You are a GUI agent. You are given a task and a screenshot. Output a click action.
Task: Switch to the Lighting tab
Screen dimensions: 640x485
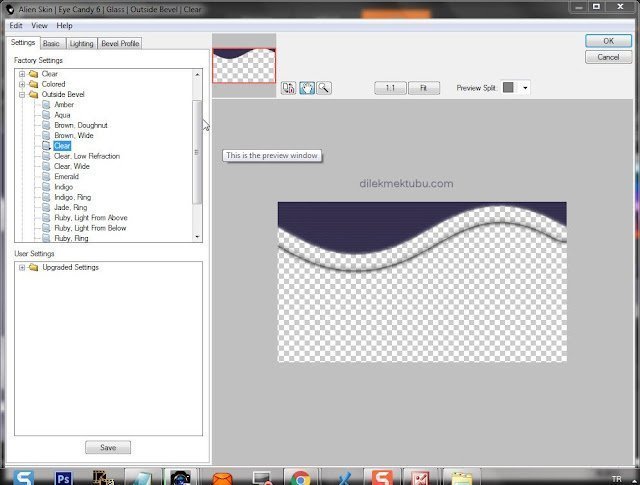pos(81,44)
